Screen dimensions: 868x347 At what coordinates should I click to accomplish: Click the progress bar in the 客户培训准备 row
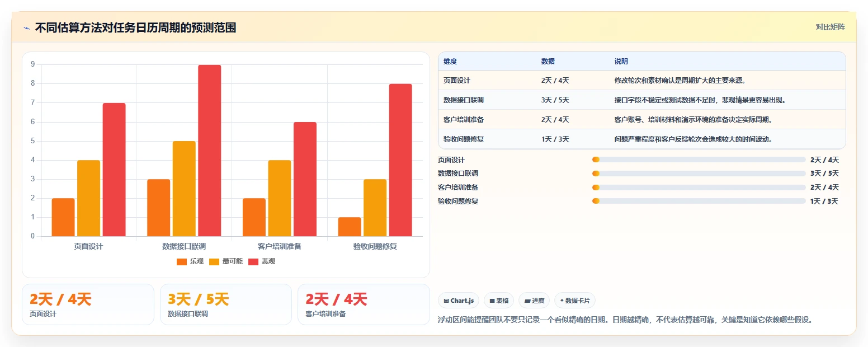click(x=699, y=187)
